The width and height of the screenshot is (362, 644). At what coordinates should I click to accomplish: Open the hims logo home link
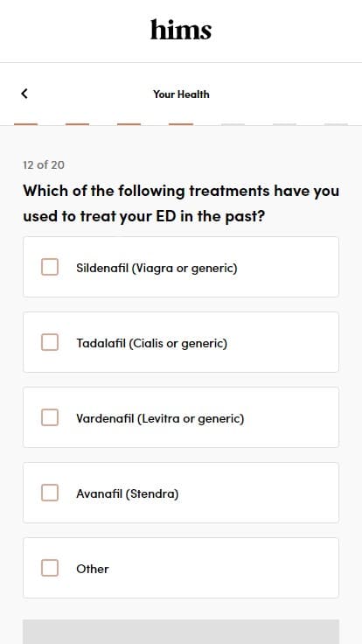[181, 30]
